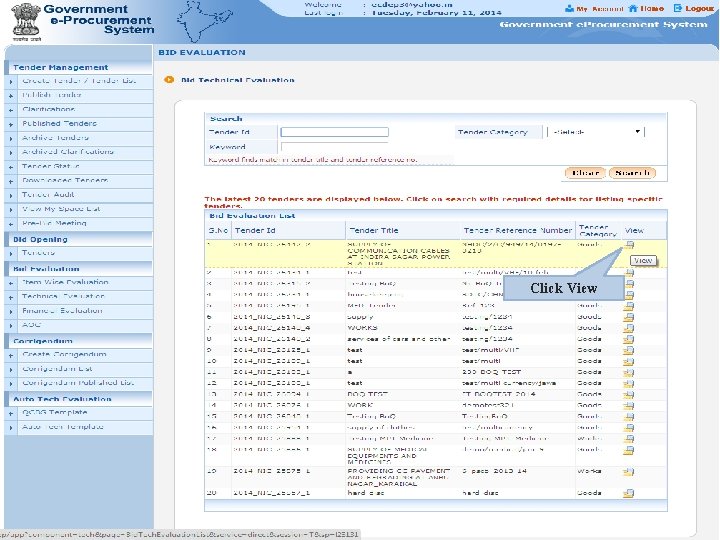The height and width of the screenshot is (540, 720).
Task: Go to Home
Action: (x=647, y=9)
